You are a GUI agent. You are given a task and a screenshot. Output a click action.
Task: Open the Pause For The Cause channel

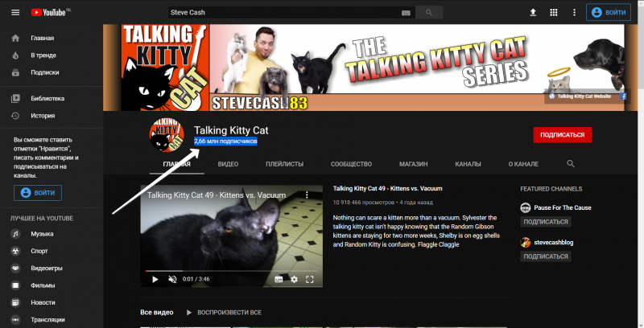click(562, 207)
